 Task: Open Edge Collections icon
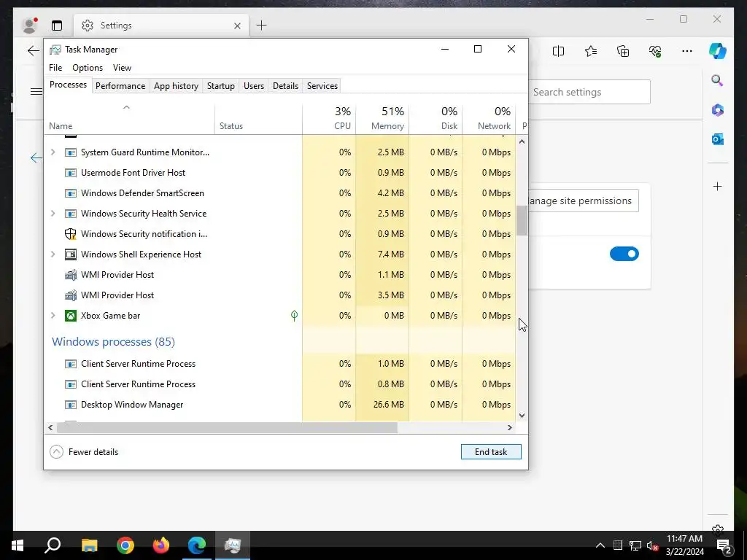623,51
